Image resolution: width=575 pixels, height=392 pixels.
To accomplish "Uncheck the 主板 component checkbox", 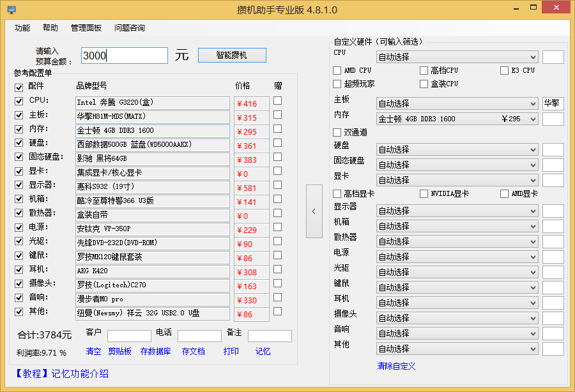I will point(19,116).
